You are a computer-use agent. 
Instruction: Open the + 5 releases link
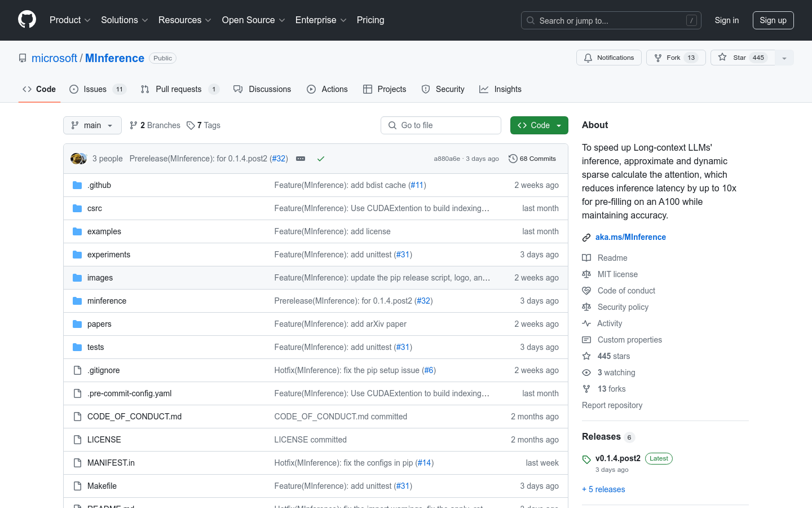click(x=603, y=489)
